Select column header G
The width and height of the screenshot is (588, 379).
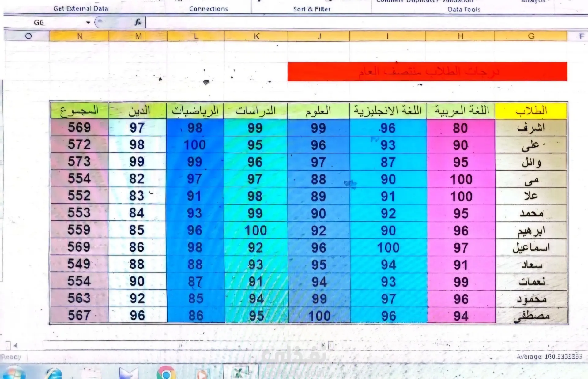[531, 36]
